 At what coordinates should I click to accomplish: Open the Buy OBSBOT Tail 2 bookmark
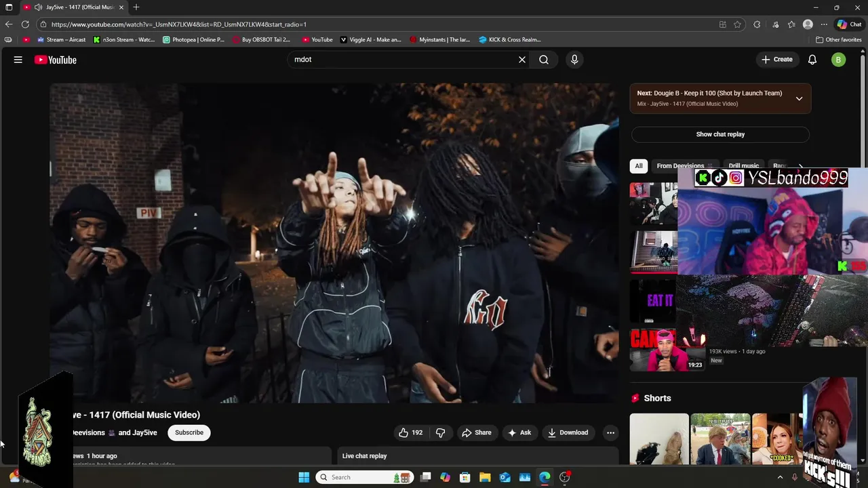click(261, 40)
